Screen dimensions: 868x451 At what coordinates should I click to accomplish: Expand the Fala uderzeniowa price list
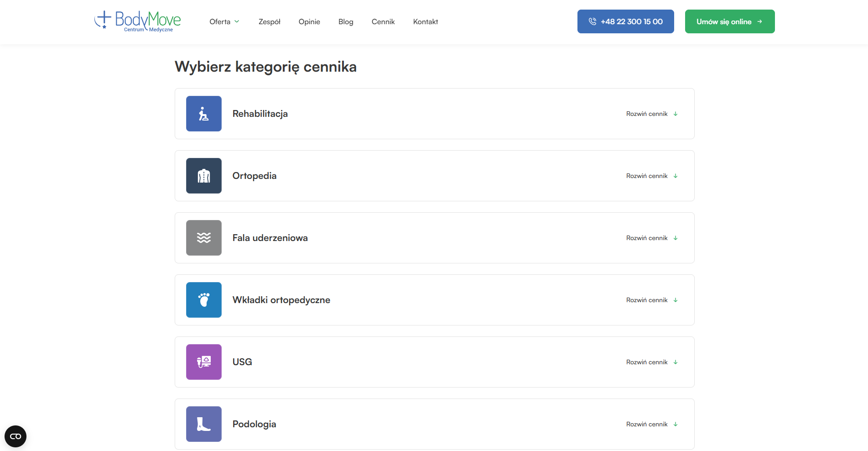click(x=651, y=238)
